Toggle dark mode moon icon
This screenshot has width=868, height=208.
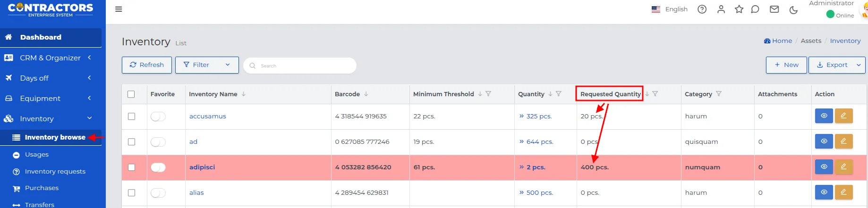793,10
